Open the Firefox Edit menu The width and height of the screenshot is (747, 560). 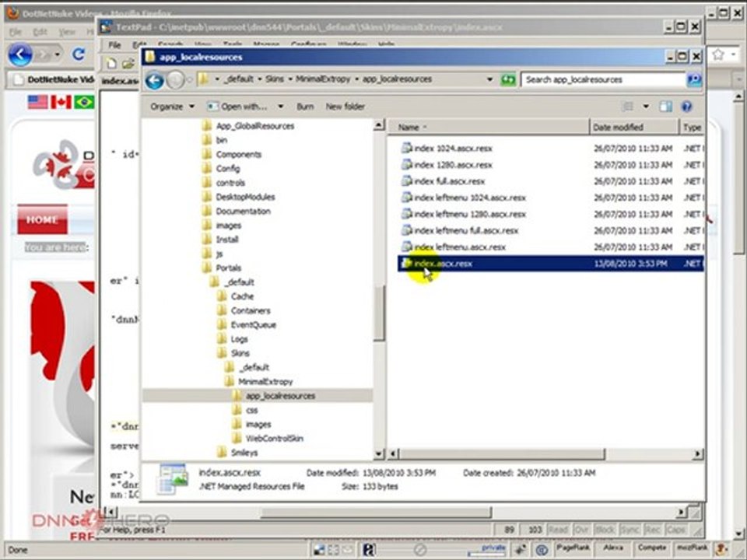pyautogui.click(x=40, y=32)
